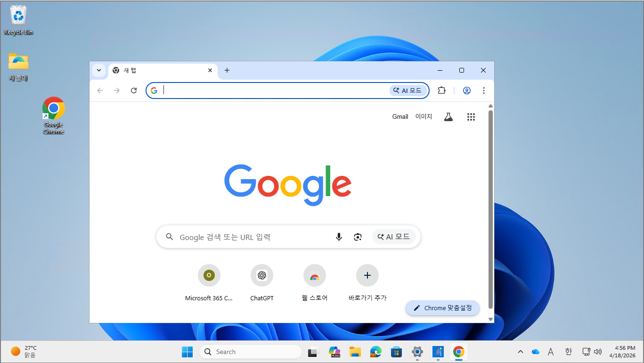
Task: Click AI 모드 button in search box
Action: pyautogui.click(x=394, y=237)
